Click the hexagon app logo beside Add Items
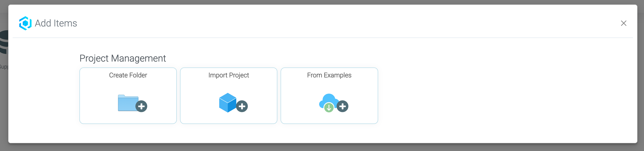Image resolution: width=644 pixels, height=151 pixels. [x=25, y=23]
